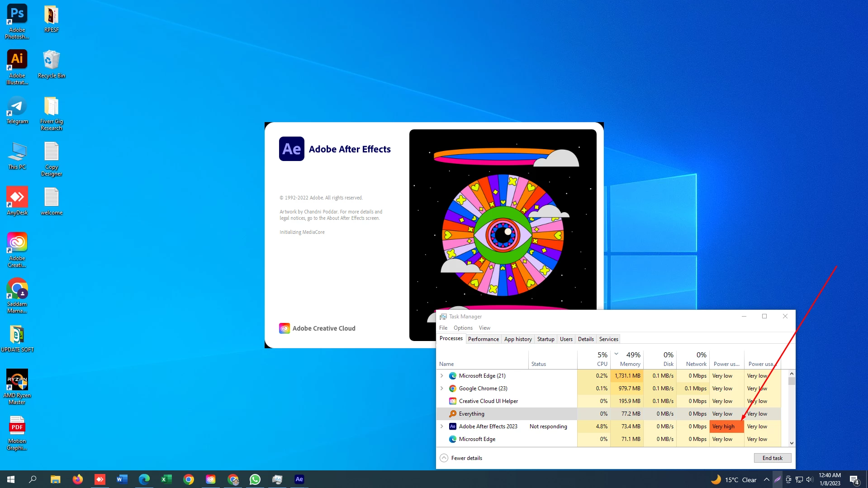Viewport: 868px width, 488px height.
Task: Open the Options menu in Task Manager
Action: point(463,328)
